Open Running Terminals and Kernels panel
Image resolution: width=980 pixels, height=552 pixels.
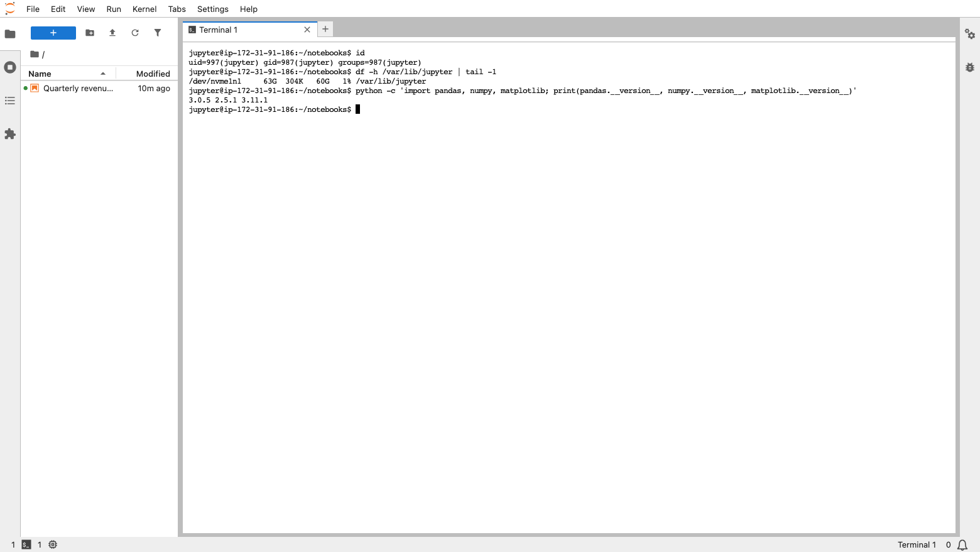tap(10, 67)
